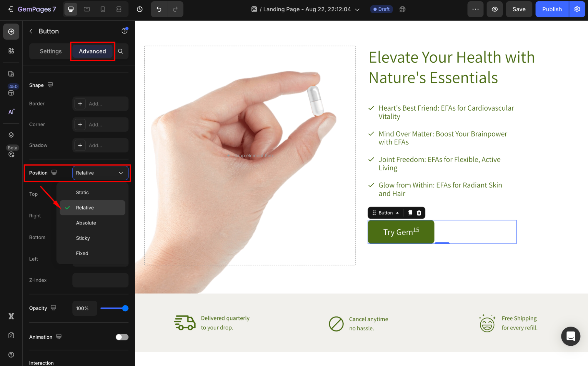The image size is (588, 366).
Task: Select the Absolute position option
Action: coord(86,223)
